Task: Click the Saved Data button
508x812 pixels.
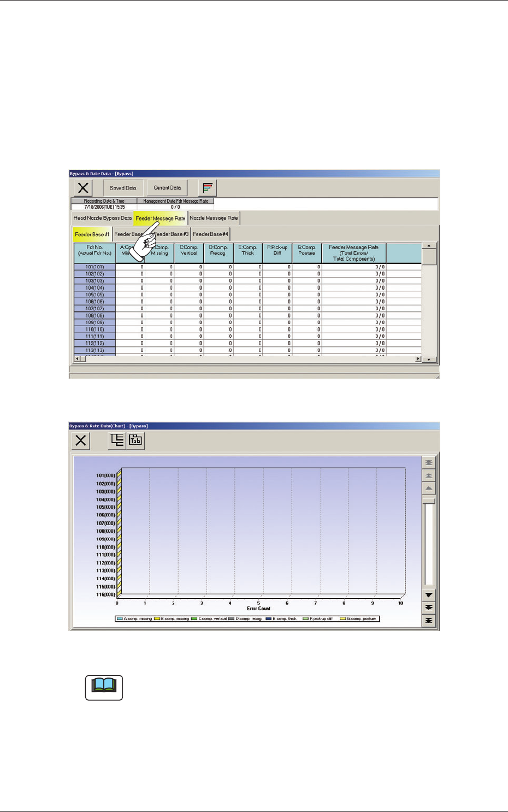Action: tap(123, 188)
